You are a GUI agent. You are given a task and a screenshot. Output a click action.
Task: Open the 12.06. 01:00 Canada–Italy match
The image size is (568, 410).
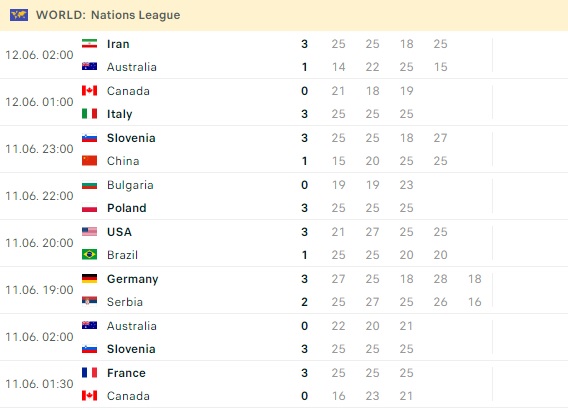click(x=284, y=102)
